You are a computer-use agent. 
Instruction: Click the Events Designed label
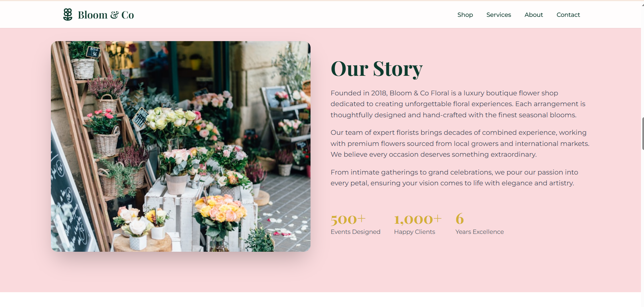(x=355, y=232)
